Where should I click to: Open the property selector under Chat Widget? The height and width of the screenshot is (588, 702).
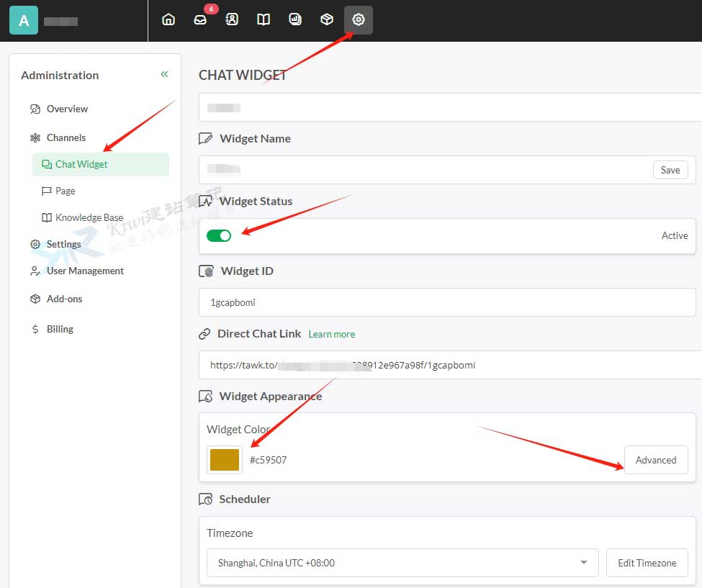(x=450, y=108)
